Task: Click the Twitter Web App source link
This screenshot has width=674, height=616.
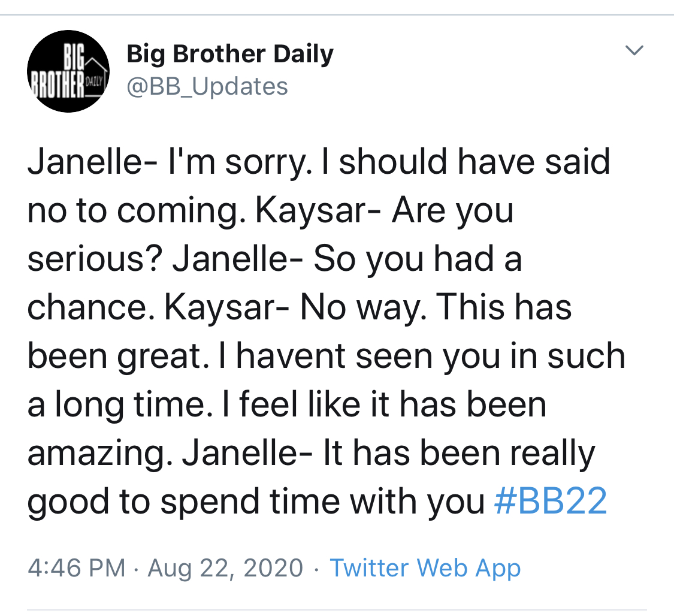Action: (425, 568)
